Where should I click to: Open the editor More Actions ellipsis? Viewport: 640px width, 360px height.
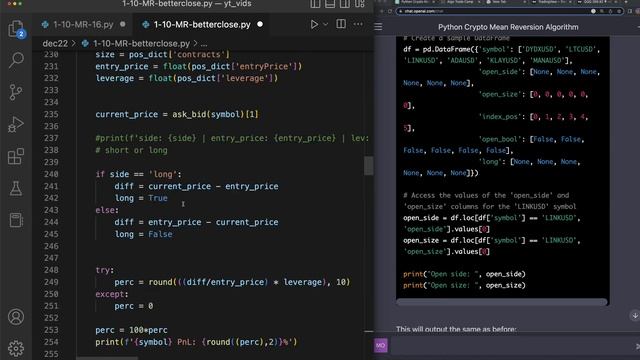tap(358, 24)
